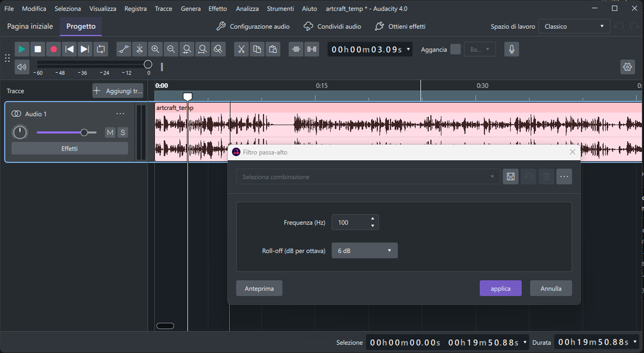Screen dimensions: 644x353
Task: Save current preset with floppy icon
Action: 511,176
